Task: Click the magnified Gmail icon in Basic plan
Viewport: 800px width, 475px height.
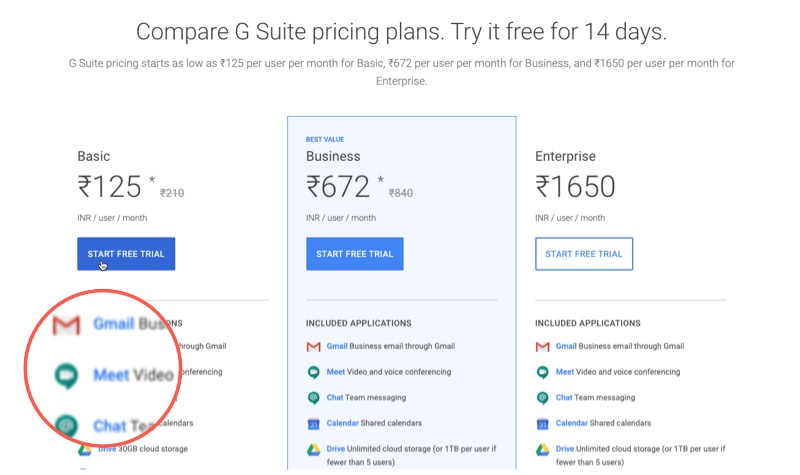Action: pos(66,325)
